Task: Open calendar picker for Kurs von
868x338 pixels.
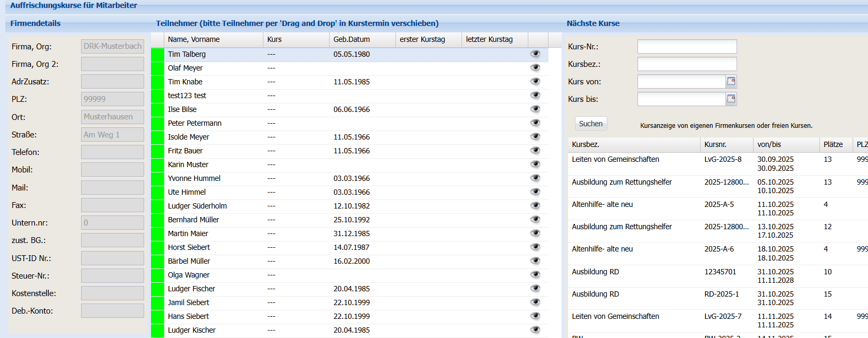Action: (x=731, y=81)
